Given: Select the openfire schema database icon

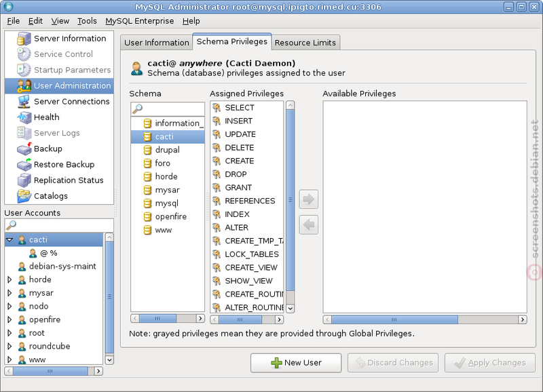Looking at the screenshot, I should click(147, 216).
